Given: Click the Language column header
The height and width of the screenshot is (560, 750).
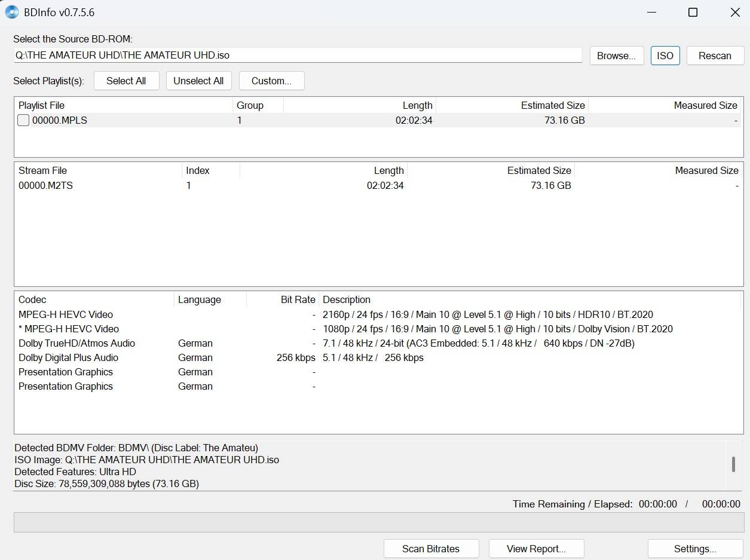Looking at the screenshot, I should tap(210, 299).
